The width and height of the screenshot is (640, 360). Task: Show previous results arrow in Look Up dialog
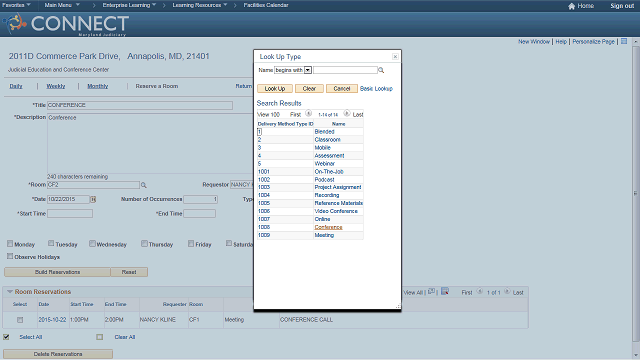click(x=309, y=113)
